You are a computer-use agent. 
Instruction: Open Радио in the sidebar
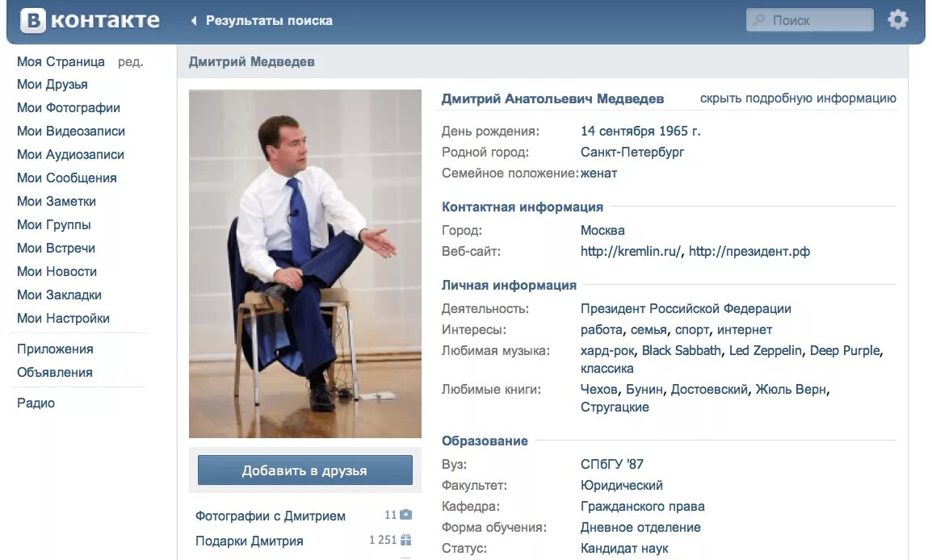(x=36, y=403)
